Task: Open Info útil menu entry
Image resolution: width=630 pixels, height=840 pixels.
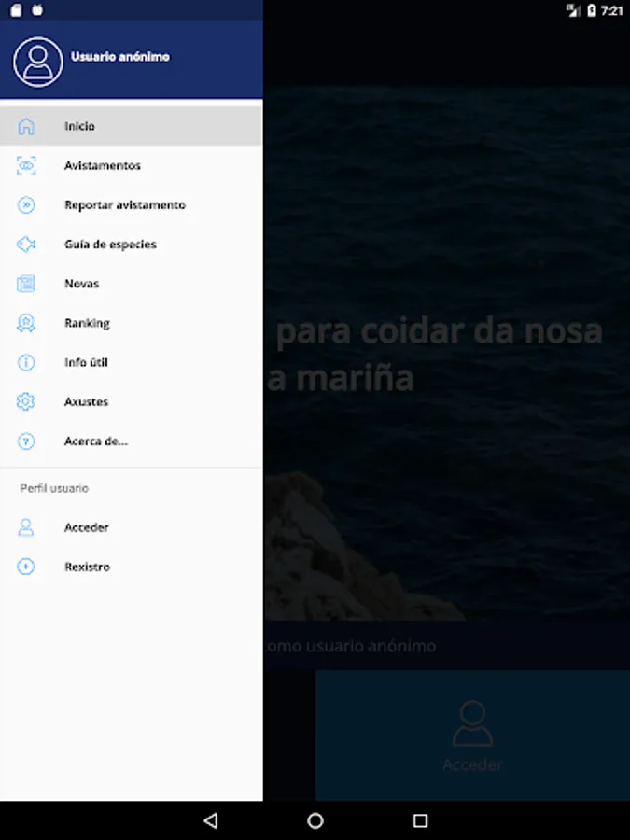Action: 132,363
